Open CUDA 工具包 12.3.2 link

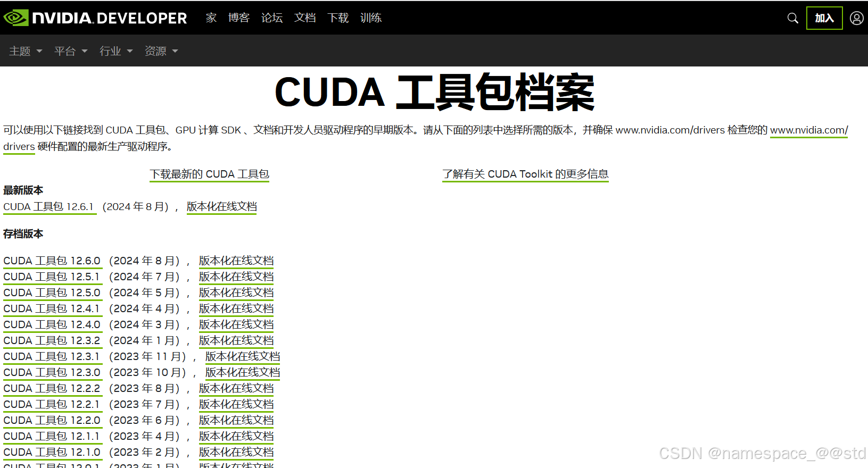pos(52,341)
